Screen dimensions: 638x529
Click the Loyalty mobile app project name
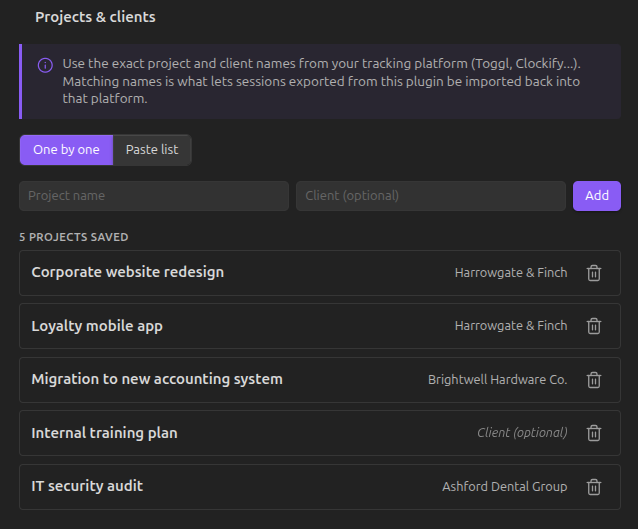(x=97, y=326)
